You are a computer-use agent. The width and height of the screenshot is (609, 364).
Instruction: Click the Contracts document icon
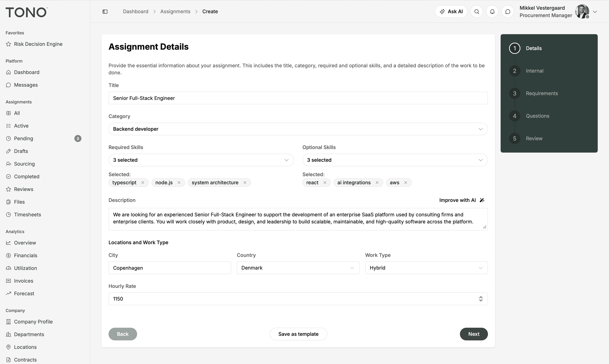click(9, 360)
